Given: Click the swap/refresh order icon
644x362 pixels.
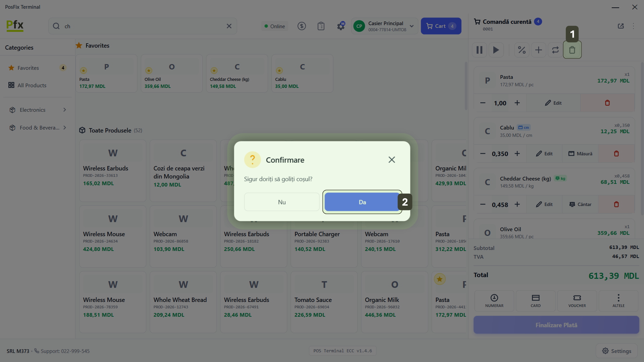Looking at the screenshot, I should pyautogui.click(x=555, y=50).
